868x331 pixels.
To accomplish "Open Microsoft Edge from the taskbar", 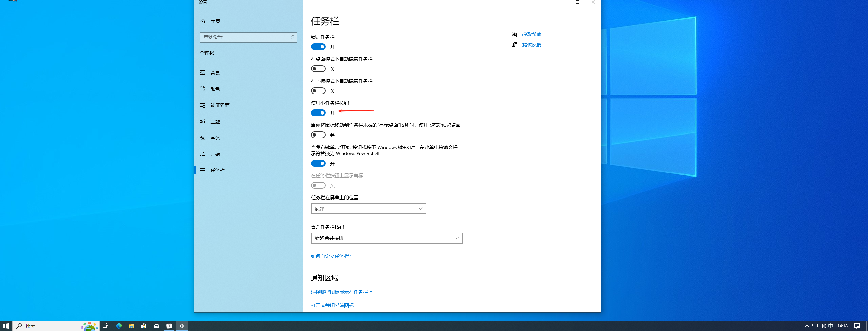I will point(119,326).
